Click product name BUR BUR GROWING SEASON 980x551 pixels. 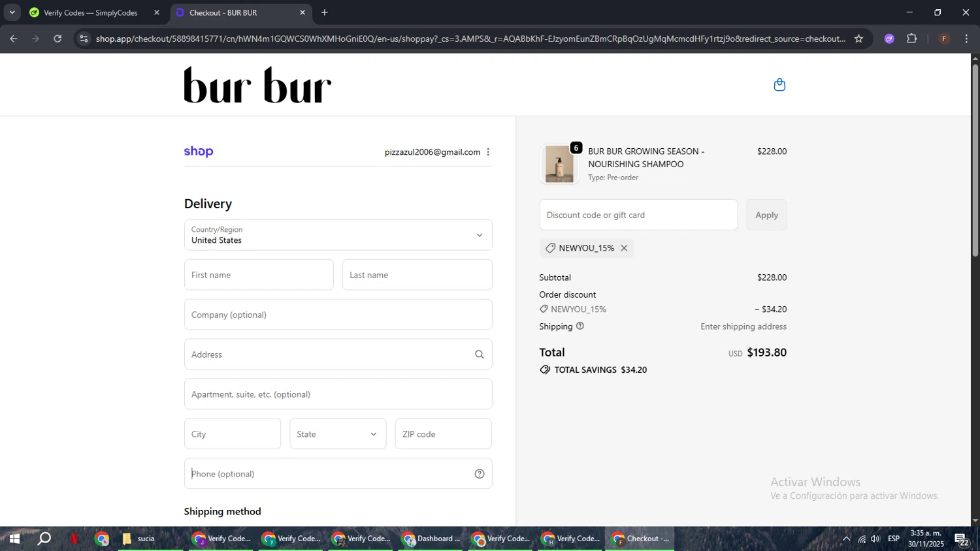tap(646, 157)
